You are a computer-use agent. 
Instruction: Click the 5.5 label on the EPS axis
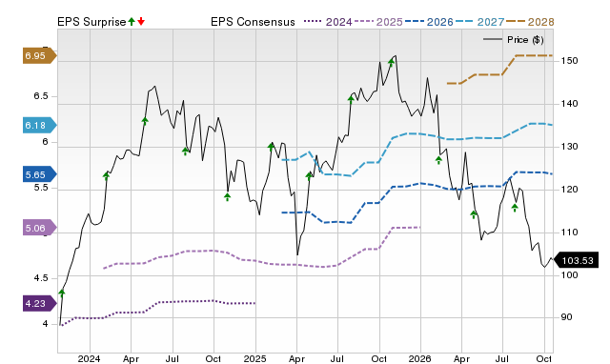[41, 188]
